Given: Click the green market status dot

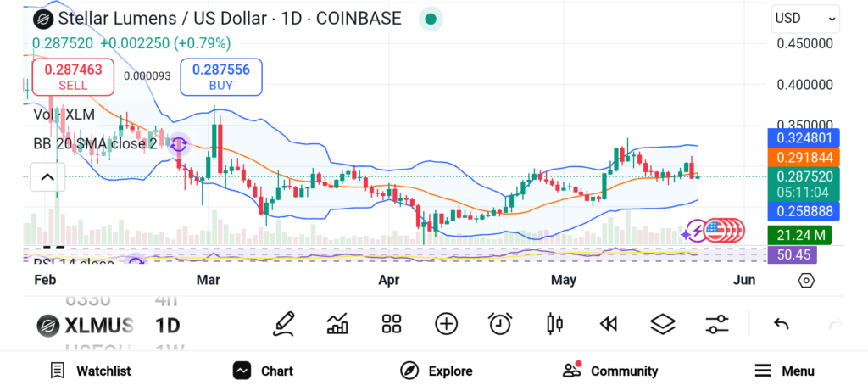Looking at the screenshot, I should [x=430, y=20].
